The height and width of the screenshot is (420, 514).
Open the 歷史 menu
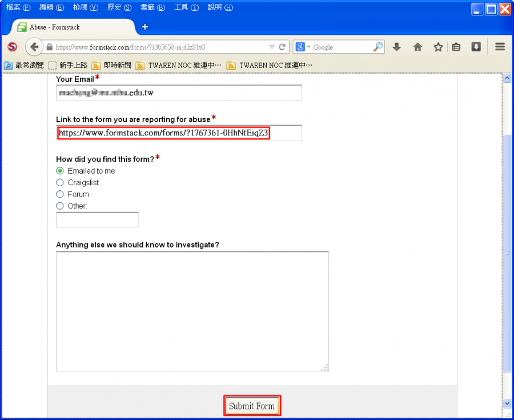(118, 7)
